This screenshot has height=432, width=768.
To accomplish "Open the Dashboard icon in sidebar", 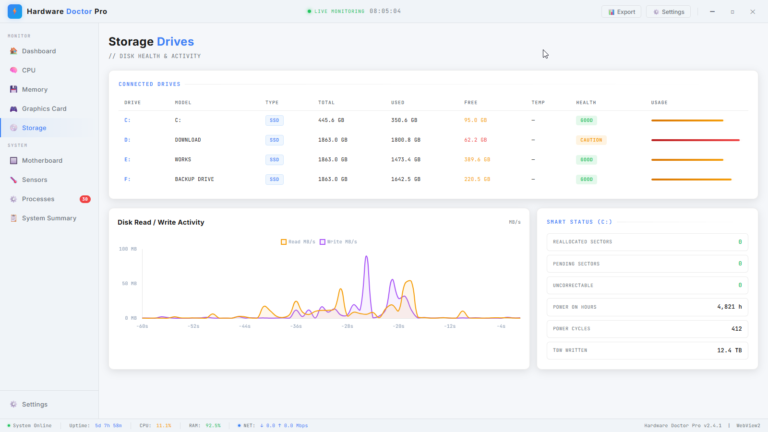I will tap(13, 51).
